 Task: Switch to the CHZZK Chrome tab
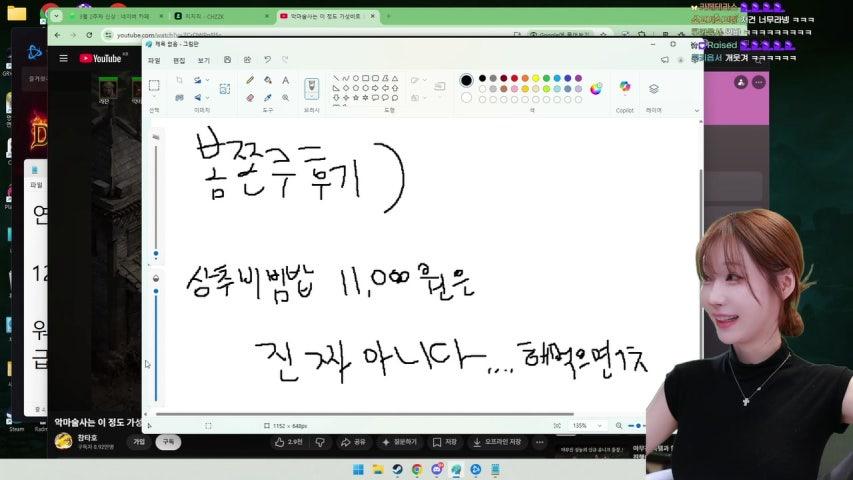222,16
